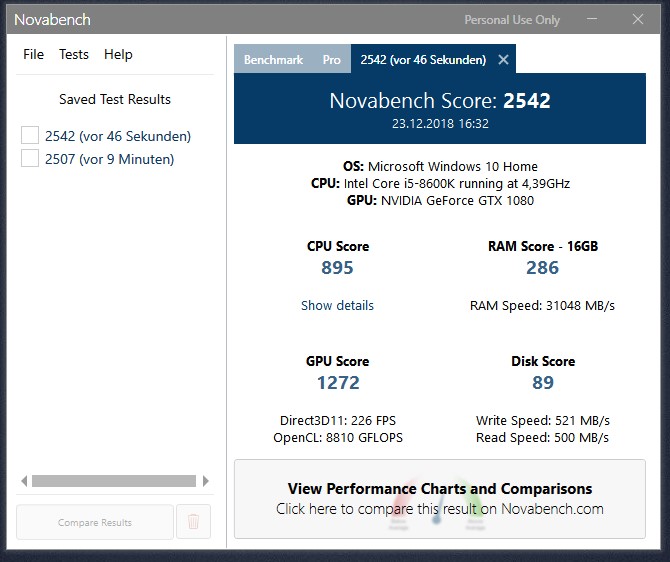Click the Compare Results button
670x562 pixels.
click(95, 522)
